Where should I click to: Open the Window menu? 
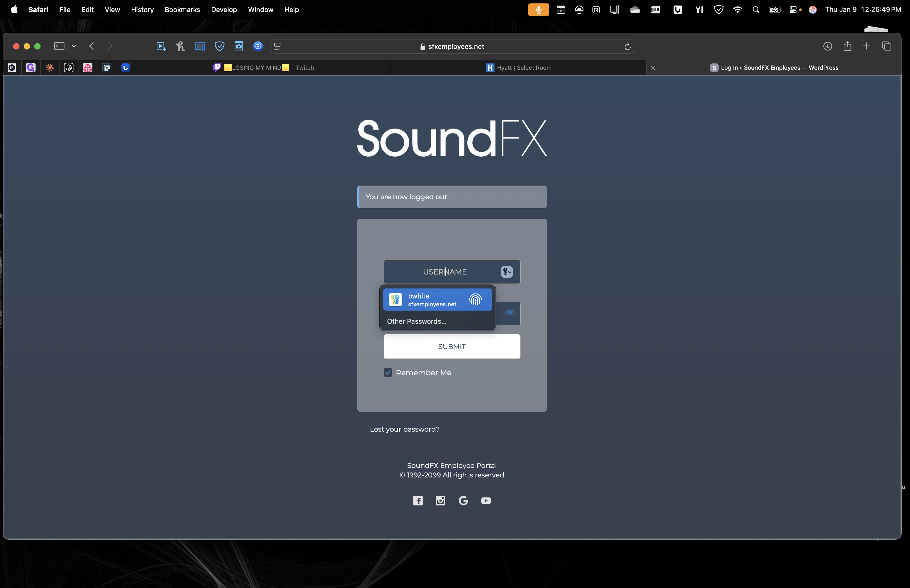pyautogui.click(x=260, y=9)
